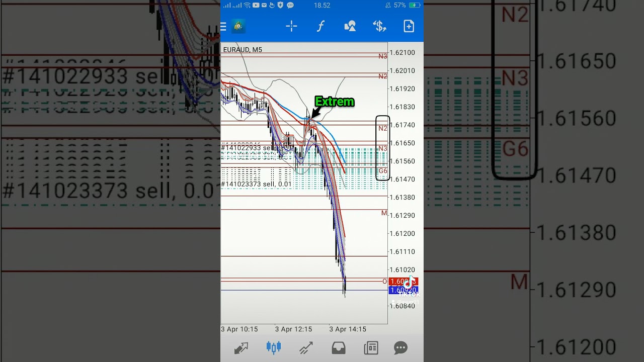Tap the 1.61020 price axis label
This screenshot has width=644, height=362.
[x=403, y=269]
